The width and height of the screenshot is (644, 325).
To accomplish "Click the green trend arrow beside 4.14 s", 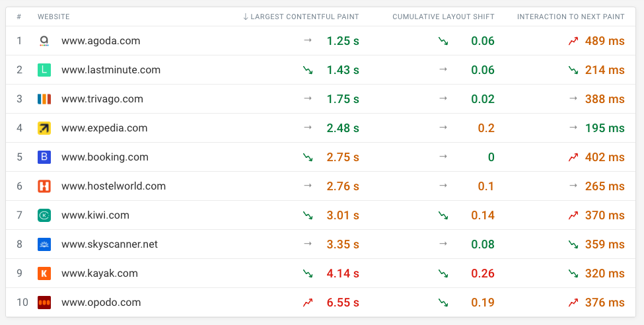I will pos(308,273).
